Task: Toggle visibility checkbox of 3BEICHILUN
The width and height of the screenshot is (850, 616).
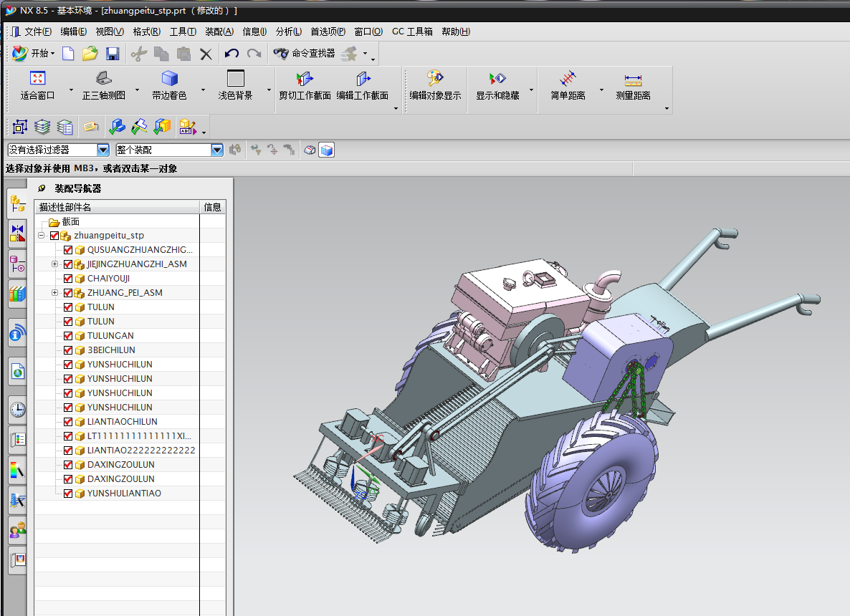Action: point(68,350)
